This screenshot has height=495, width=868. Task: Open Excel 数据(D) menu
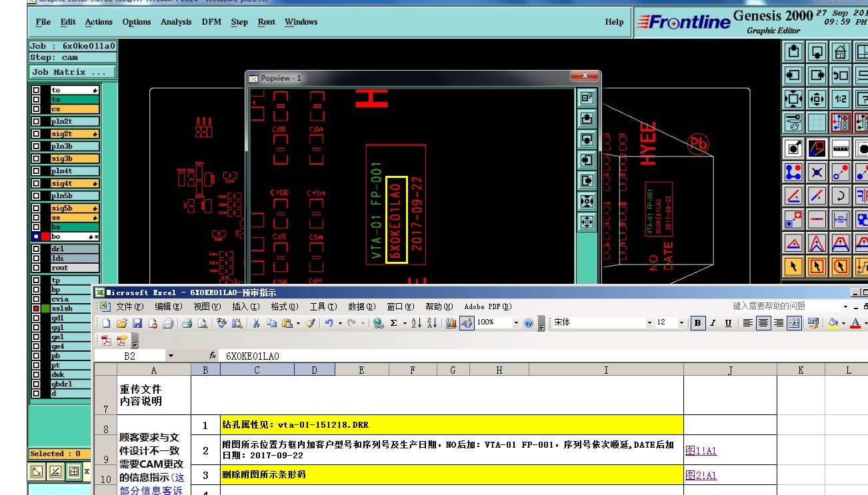pyautogui.click(x=361, y=306)
